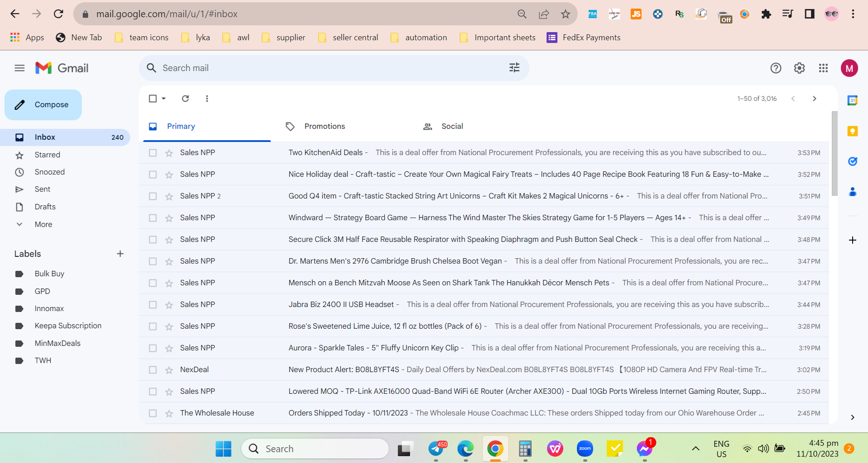Click the Gmail logo
This screenshot has height=463, width=868.
click(x=61, y=68)
